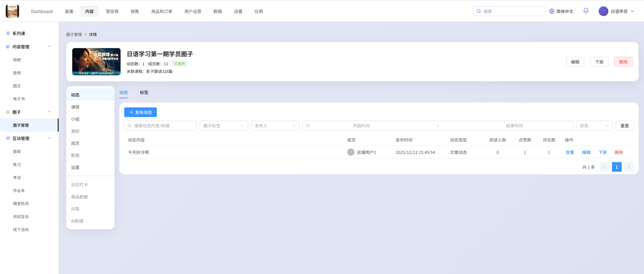Collapse the 圈子 section chevron
644x274 pixels.
[49, 112]
